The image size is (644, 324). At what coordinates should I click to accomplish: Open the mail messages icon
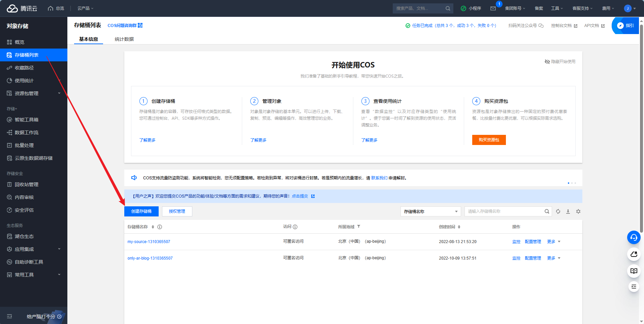(493, 8)
